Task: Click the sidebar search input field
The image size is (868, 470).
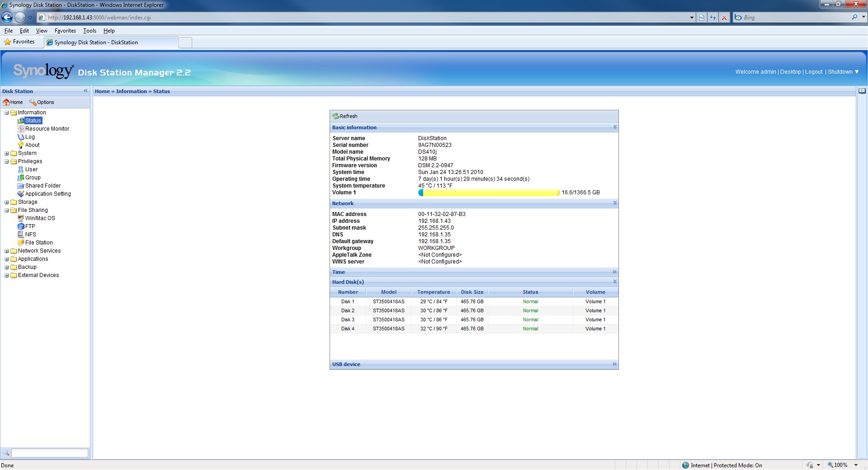Action: click(x=50, y=453)
